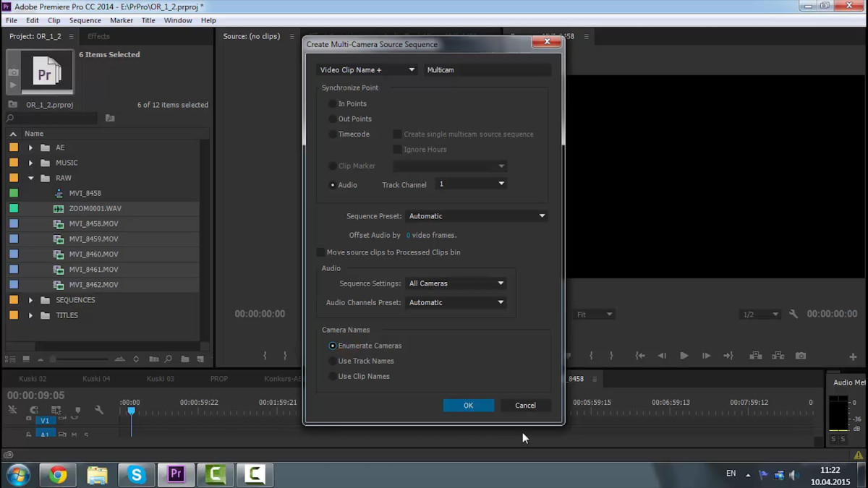The image size is (868, 488).
Task: Click OK to create multicam sequence
Action: coord(468,406)
